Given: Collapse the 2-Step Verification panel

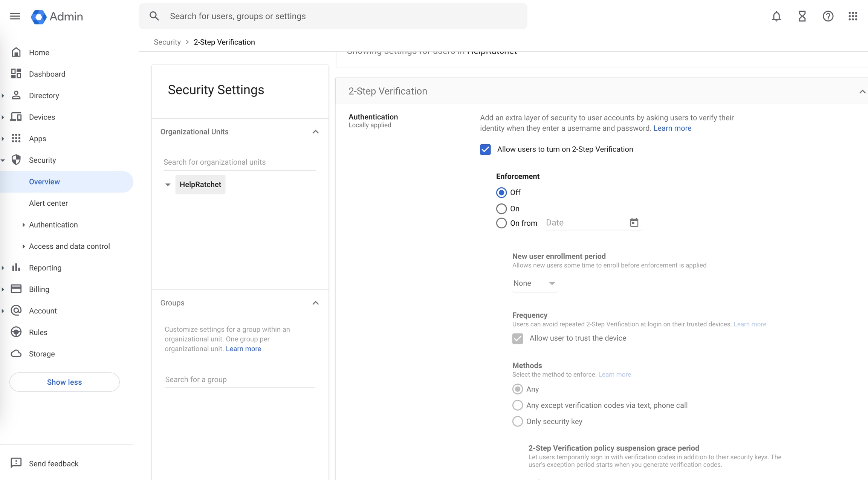Looking at the screenshot, I should (862, 92).
